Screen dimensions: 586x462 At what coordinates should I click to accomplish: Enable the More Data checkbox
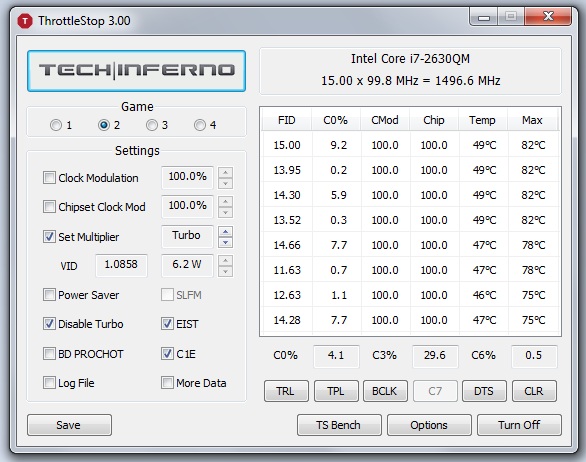[x=167, y=382]
